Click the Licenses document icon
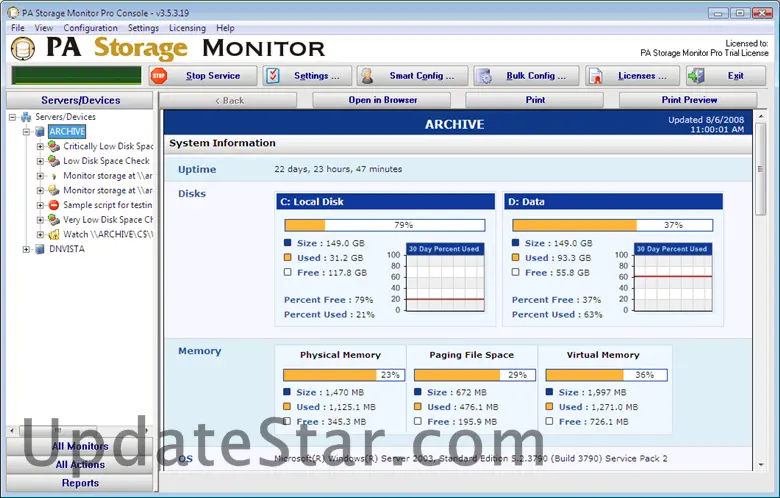Image resolution: width=780 pixels, height=498 pixels. coord(595,76)
